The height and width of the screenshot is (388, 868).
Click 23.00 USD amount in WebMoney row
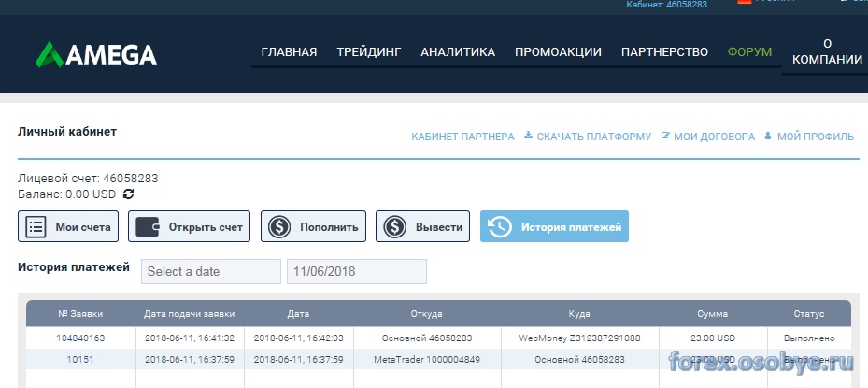[x=713, y=338]
